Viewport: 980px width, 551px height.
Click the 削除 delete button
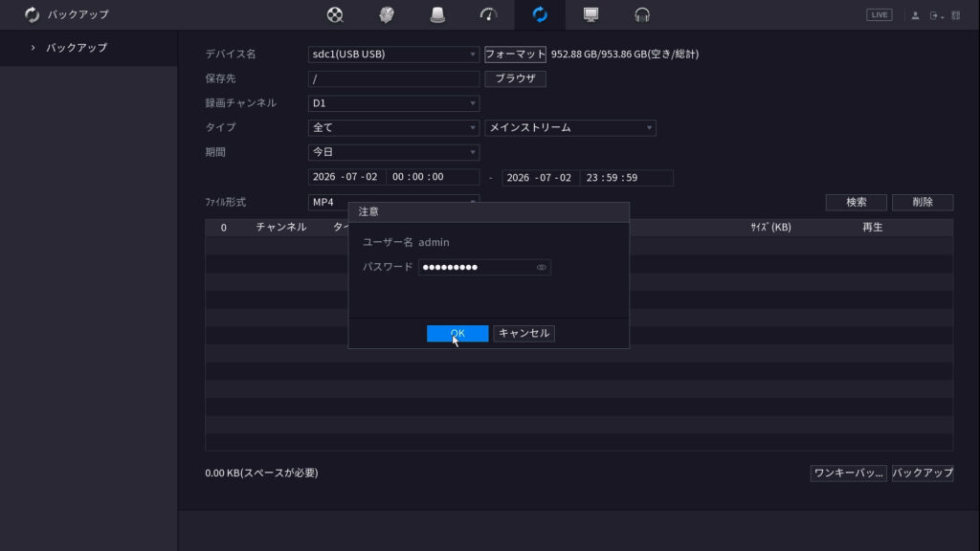point(923,202)
